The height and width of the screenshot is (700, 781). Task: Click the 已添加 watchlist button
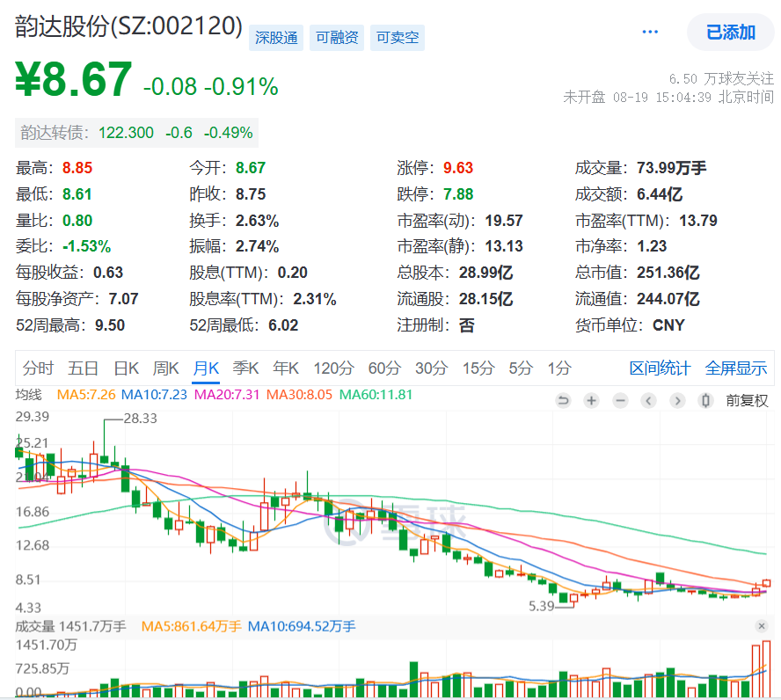tap(730, 33)
